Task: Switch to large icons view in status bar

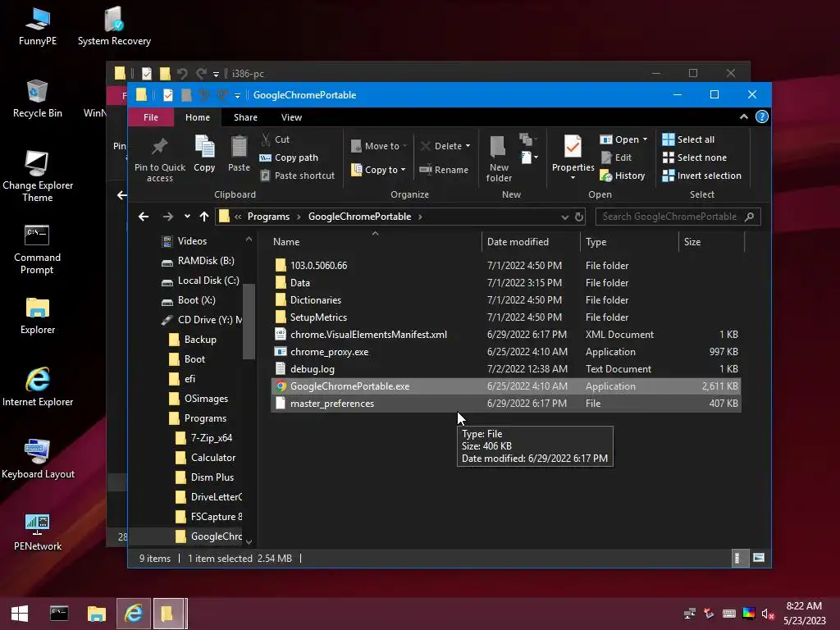Action: [759, 558]
